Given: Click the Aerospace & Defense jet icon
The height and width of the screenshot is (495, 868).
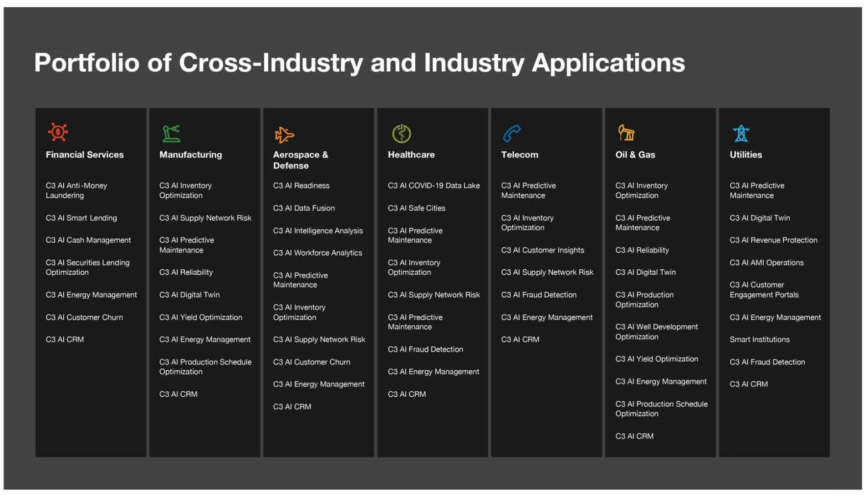Looking at the screenshot, I should [285, 135].
